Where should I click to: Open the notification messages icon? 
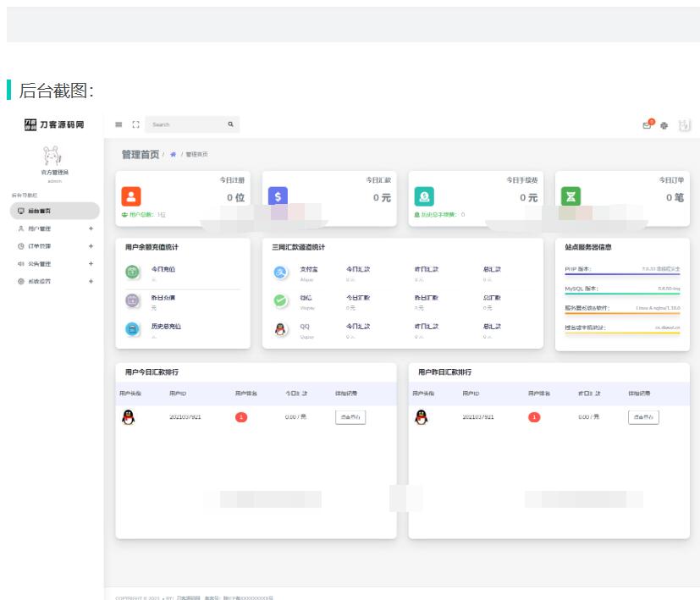point(648,125)
